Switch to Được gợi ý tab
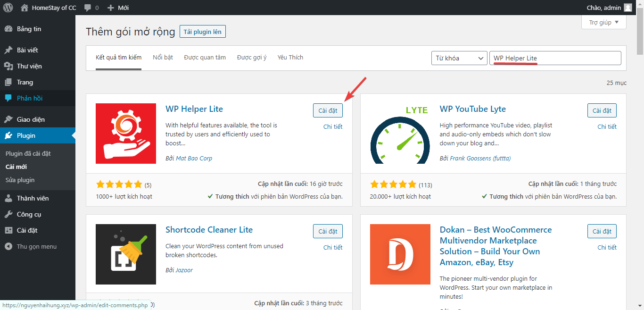 pos(252,58)
